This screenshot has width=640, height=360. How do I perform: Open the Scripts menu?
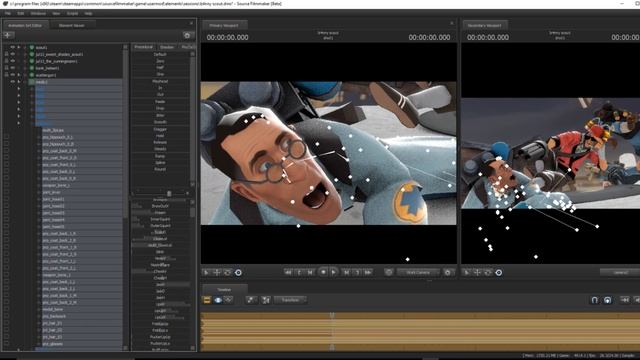coord(72,13)
